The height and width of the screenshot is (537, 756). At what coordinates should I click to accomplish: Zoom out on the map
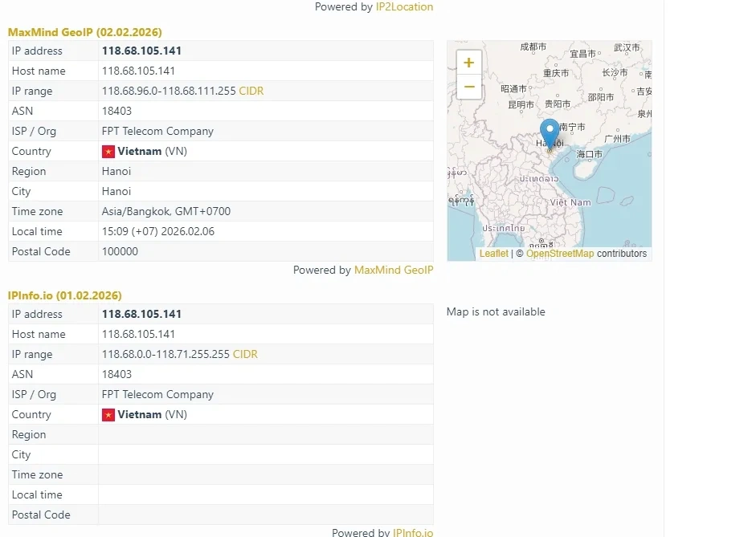(469, 87)
